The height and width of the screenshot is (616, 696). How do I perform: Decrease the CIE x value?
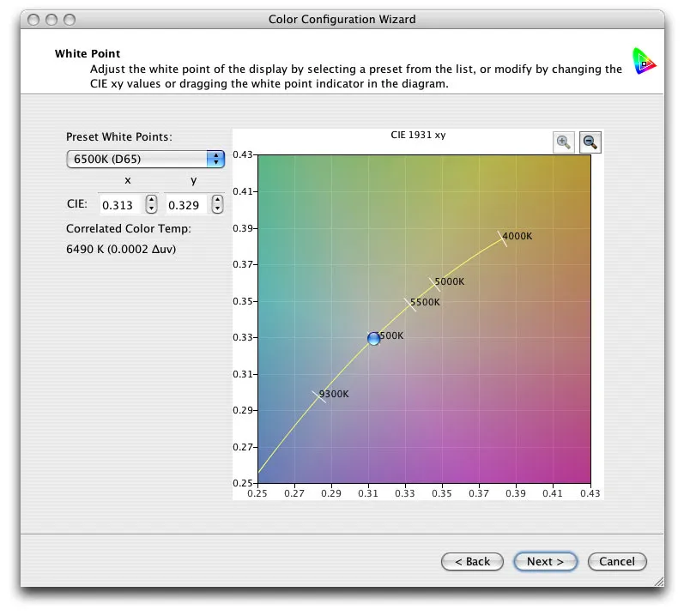point(151,209)
